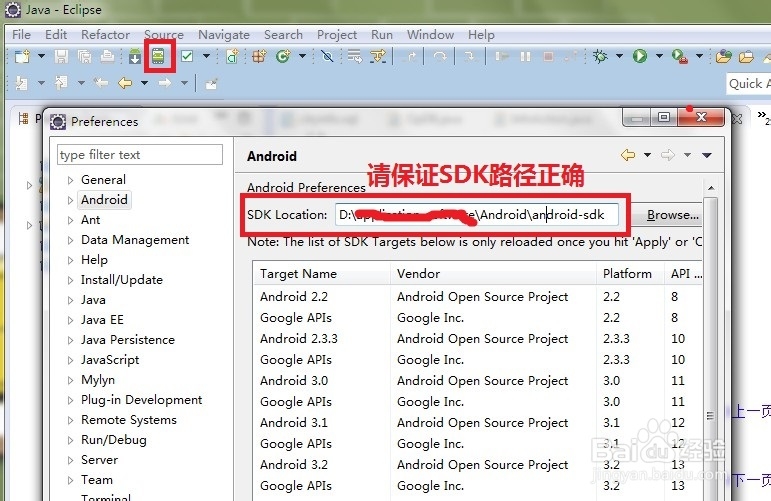Open the New wizard toolbar icon

pos(22,57)
